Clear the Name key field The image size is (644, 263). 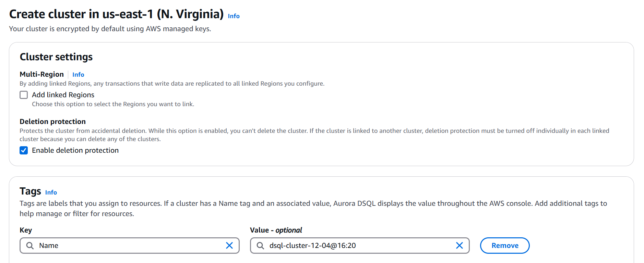pos(229,246)
